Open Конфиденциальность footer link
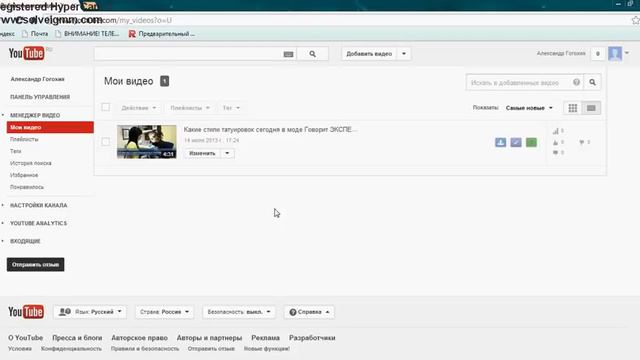The height and width of the screenshot is (360, 640). click(x=71, y=349)
